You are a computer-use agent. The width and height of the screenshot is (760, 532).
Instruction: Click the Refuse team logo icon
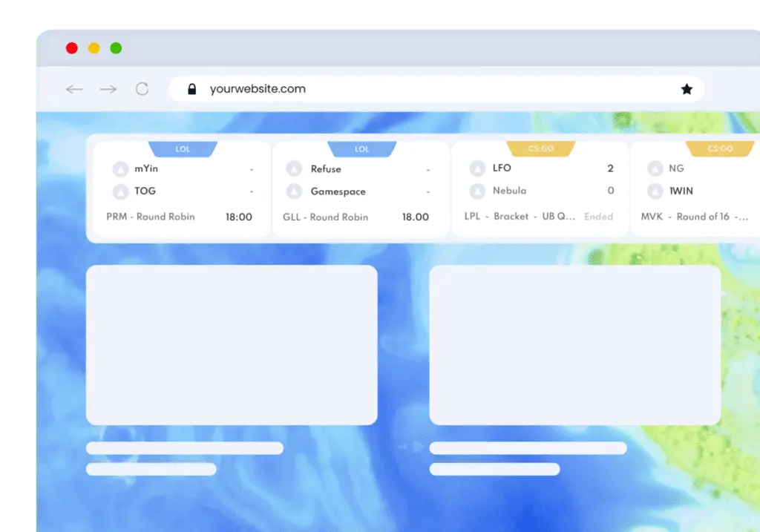coord(295,169)
